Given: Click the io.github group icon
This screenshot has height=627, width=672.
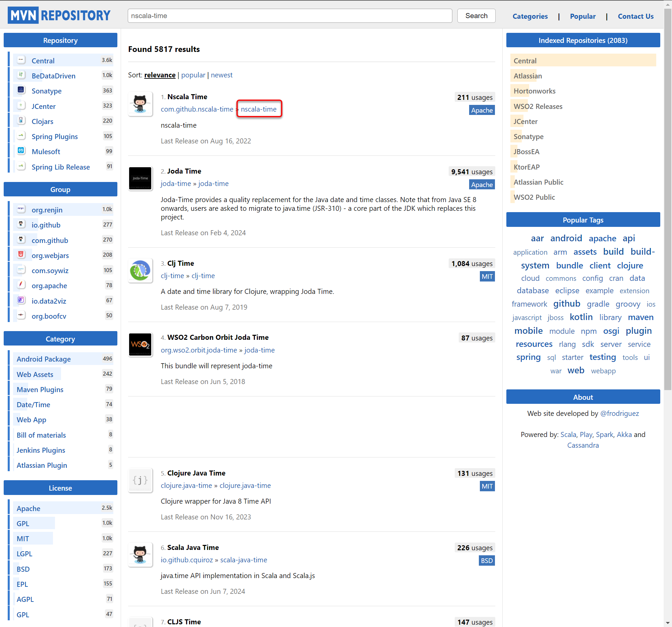Looking at the screenshot, I should coord(21,224).
